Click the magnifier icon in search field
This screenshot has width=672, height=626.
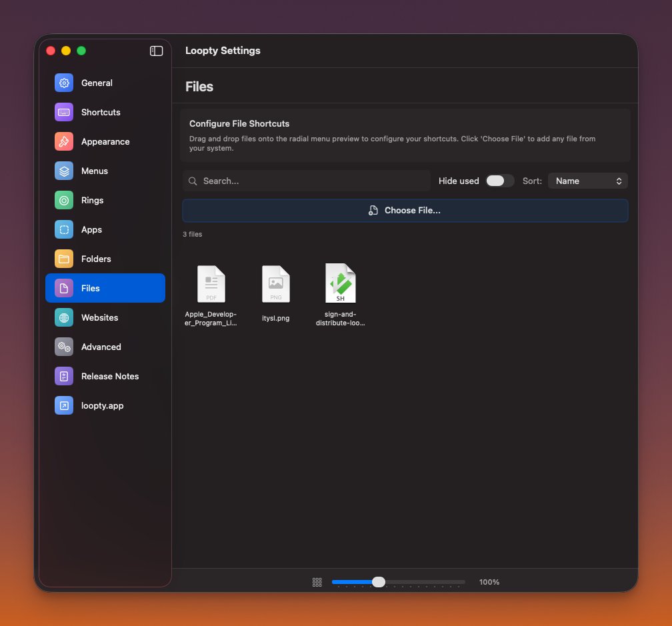point(193,181)
